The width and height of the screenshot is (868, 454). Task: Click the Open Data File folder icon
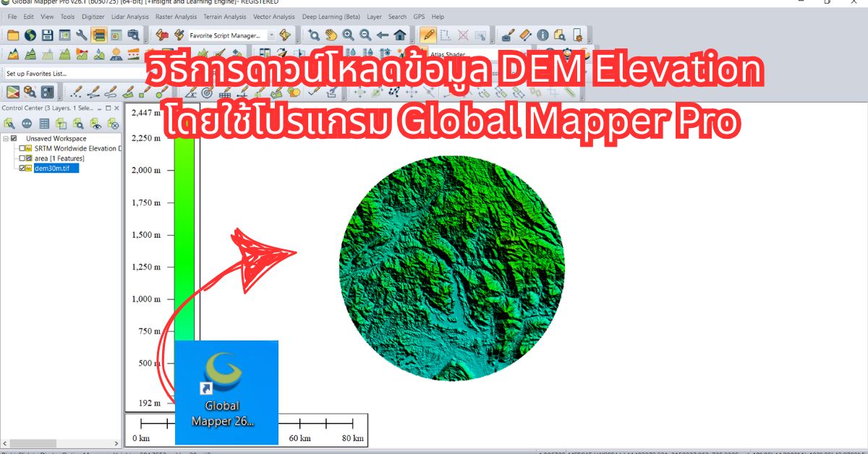pos(13,35)
